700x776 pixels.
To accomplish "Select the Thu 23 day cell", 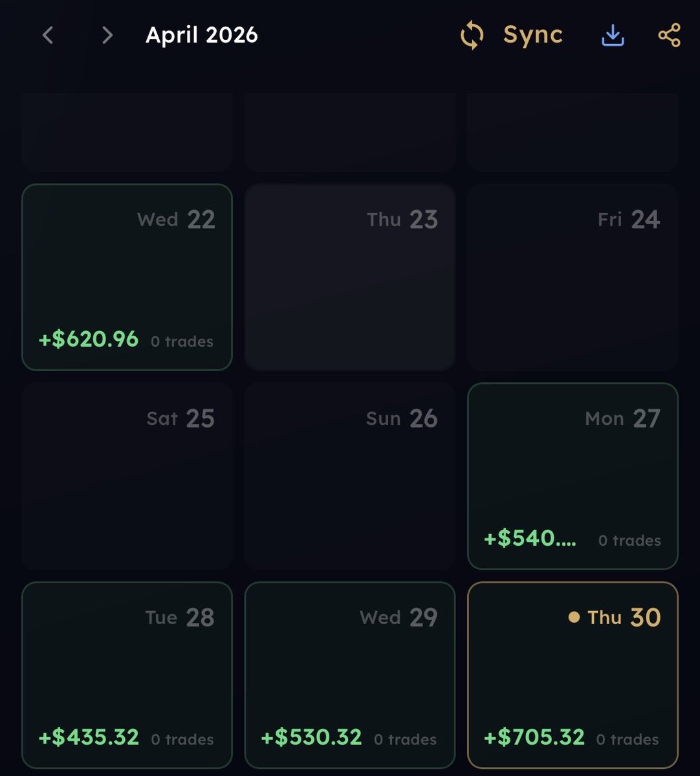I will click(x=350, y=277).
